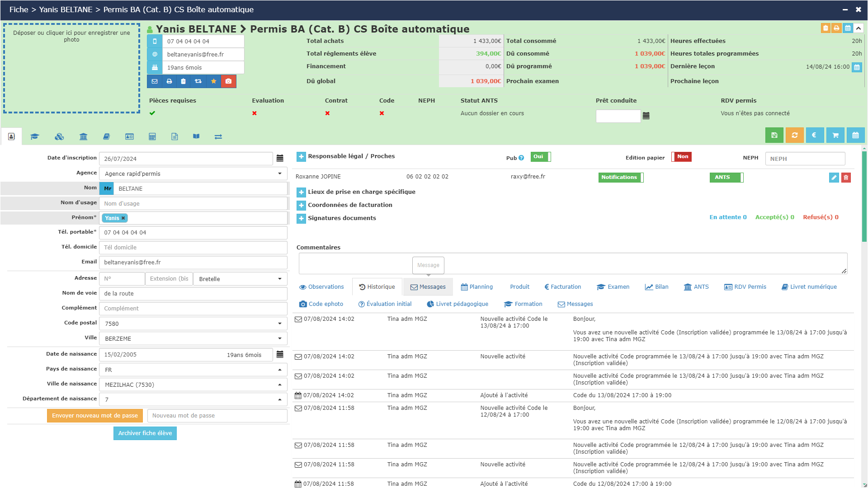Image resolution: width=868 pixels, height=488 pixels.
Task: Toggle the Pub Oui switch
Action: click(x=541, y=157)
